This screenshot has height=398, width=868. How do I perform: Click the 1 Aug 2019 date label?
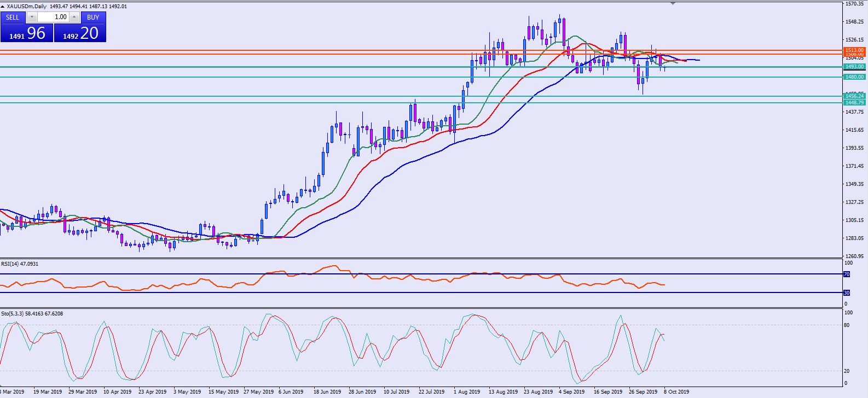[x=467, y=392]
